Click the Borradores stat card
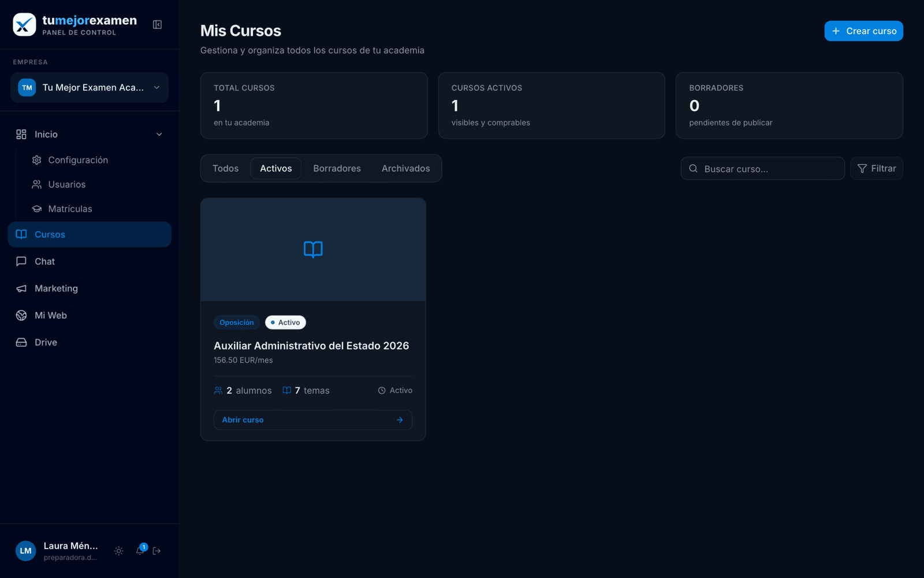Image resolution: width=924 pixels, height=578 pixels. pyautogui.click(x=789, y=105)
